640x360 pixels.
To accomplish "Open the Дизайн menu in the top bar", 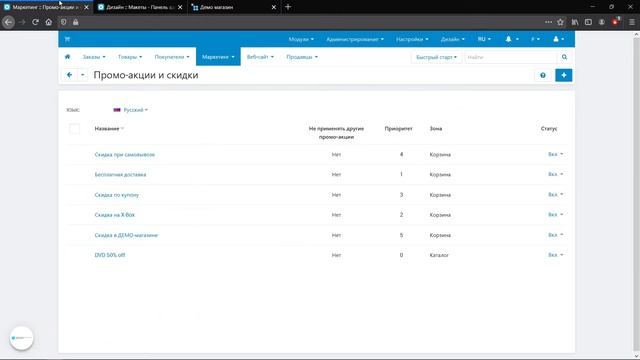I will click(453, 39).
